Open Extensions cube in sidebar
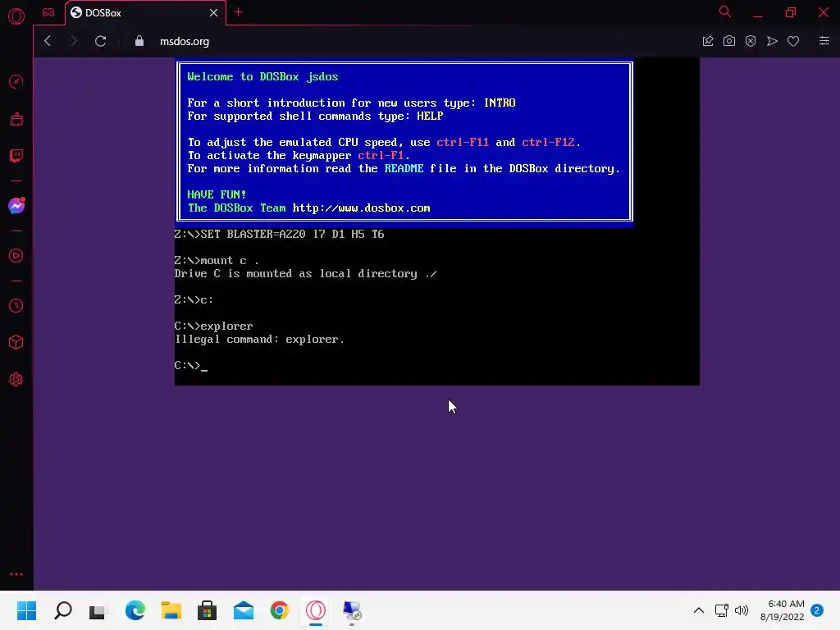The height and width of the screenshot is (630, 840). tap(16, 342)
